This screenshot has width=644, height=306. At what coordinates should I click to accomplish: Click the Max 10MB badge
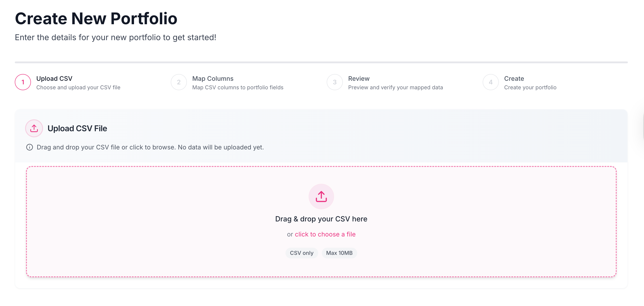click(339, 253)
